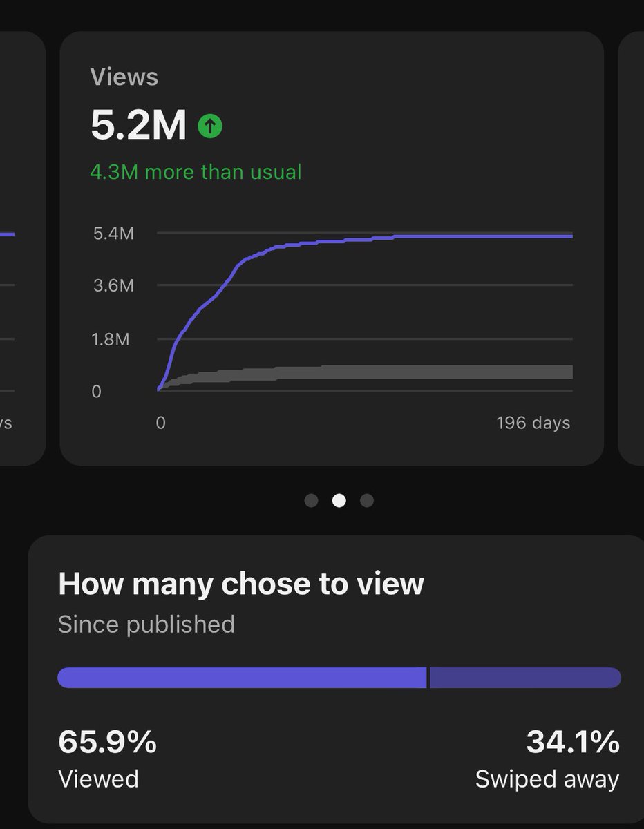Tap the 5.4M axis gridline label

pos(115,234)
